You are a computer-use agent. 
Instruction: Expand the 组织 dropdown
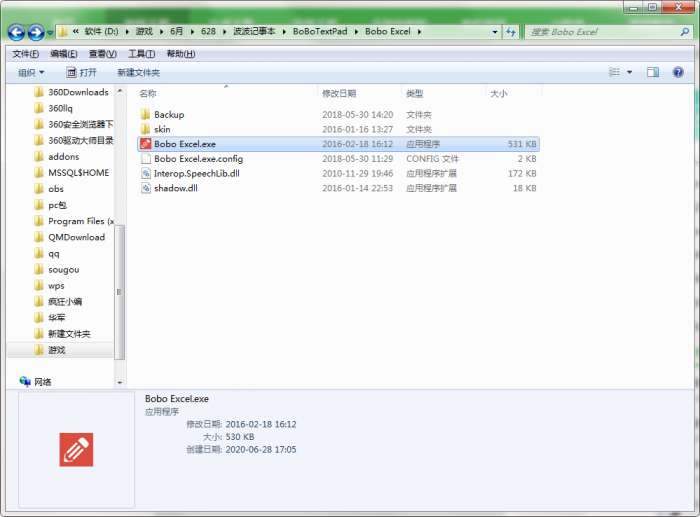31,72
